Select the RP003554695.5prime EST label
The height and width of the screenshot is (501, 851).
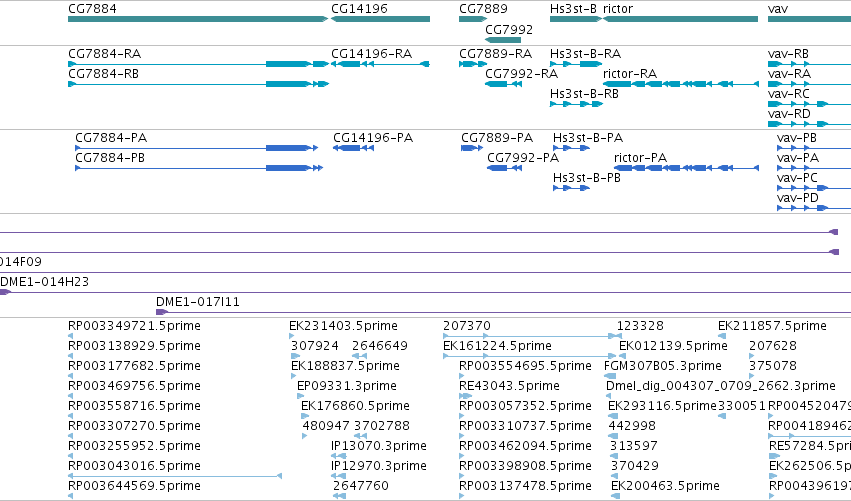click(x=526, y=366)
